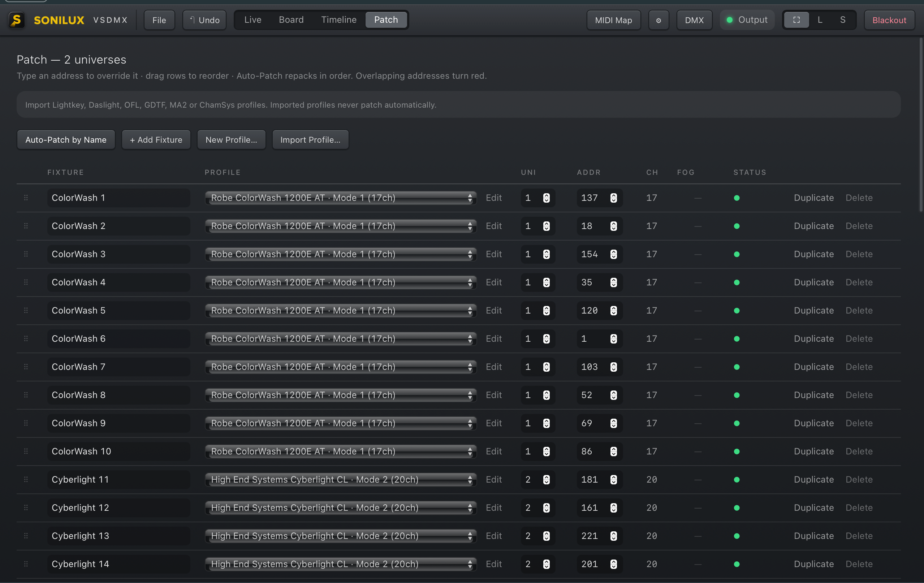Image resolution: width=924 pixels, height=583 pixels.
Task: Grab the drag handle for ColorWash 9
Action: pyautogui.click(x=26, y=423)
